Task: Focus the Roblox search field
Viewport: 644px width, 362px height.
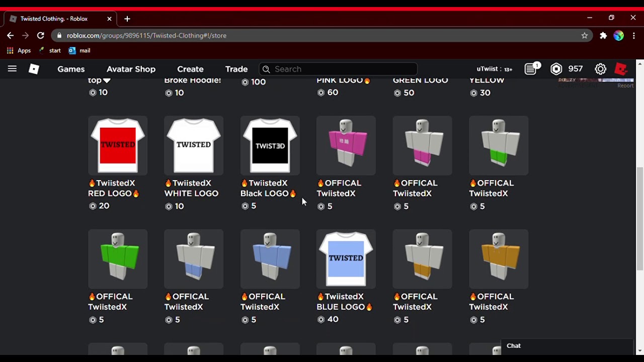Action: point(338,69)
